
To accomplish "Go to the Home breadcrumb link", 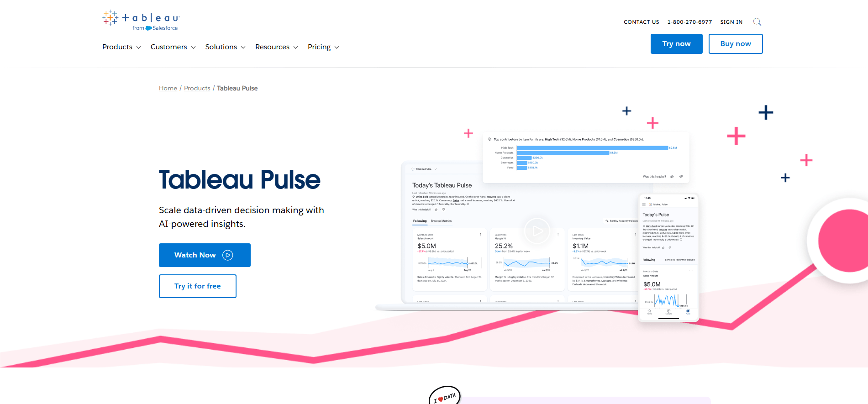I will (168, 88).
